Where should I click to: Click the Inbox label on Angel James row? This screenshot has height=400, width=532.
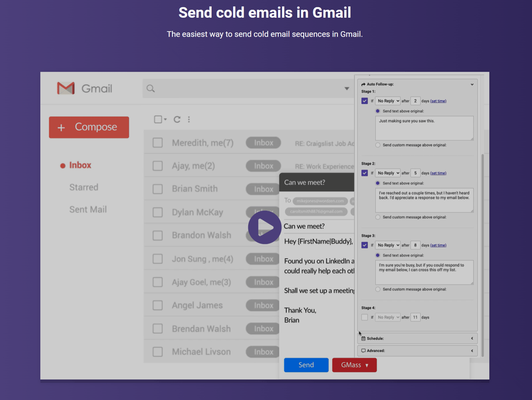click(263, 305)
